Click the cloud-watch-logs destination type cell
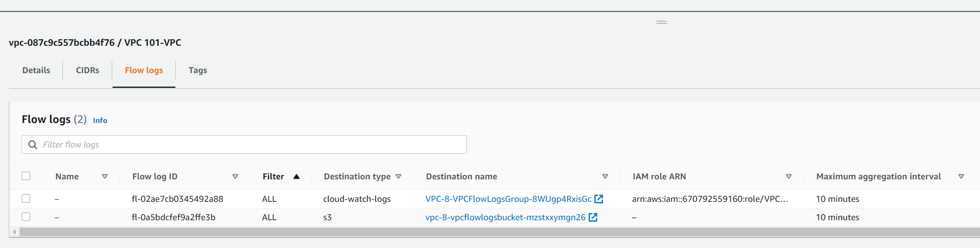Image resolution: width=980 pixels, height=248 pixels. (x=357, y=199)
